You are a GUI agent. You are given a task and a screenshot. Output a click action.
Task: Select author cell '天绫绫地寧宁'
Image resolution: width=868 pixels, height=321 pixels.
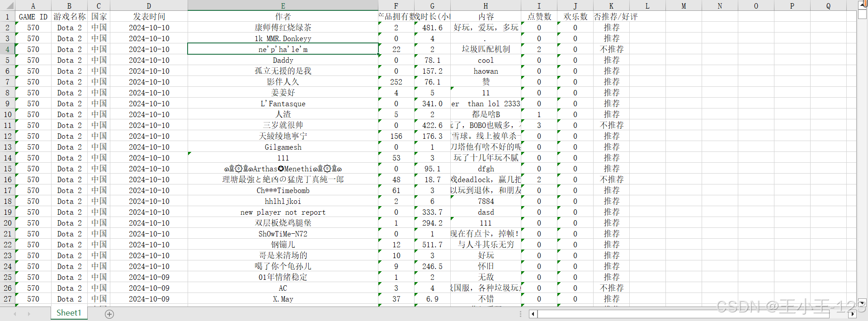click(283, 136)
